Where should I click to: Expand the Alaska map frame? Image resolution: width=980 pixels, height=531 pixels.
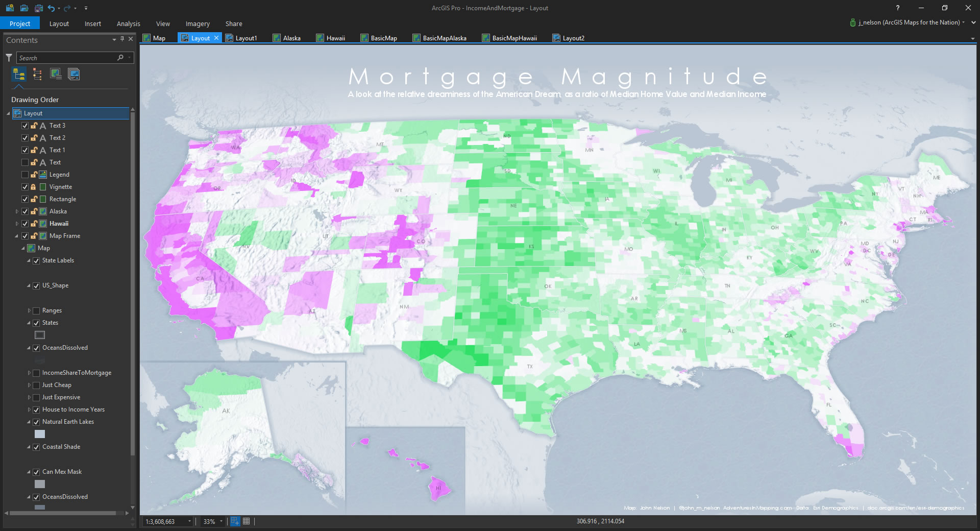[x=17, y=211]
